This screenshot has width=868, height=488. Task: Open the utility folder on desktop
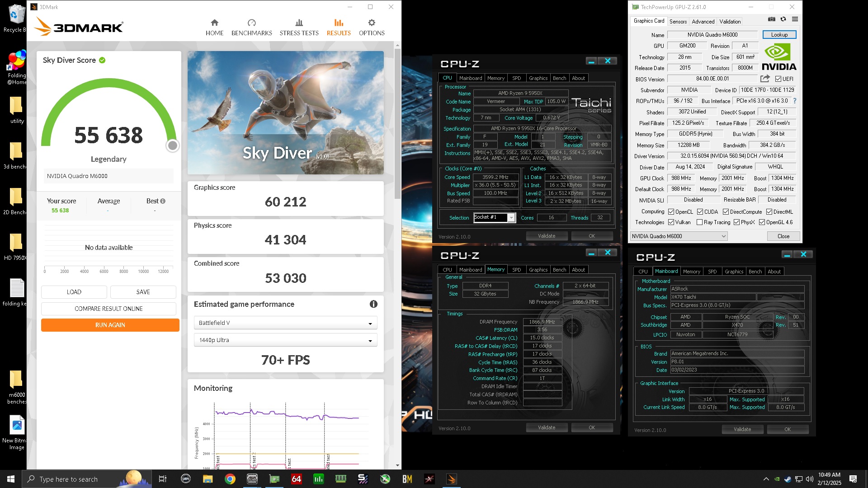point(17,110)
